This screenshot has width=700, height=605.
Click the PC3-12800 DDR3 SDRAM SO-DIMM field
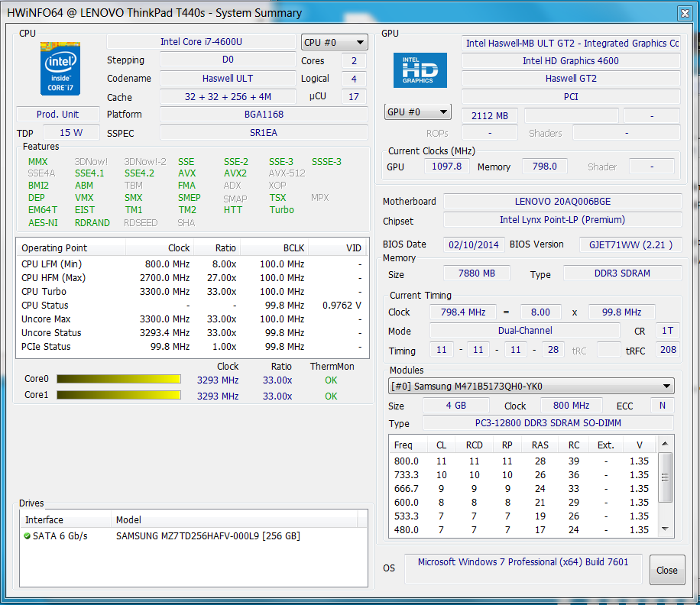coord(548,423)
